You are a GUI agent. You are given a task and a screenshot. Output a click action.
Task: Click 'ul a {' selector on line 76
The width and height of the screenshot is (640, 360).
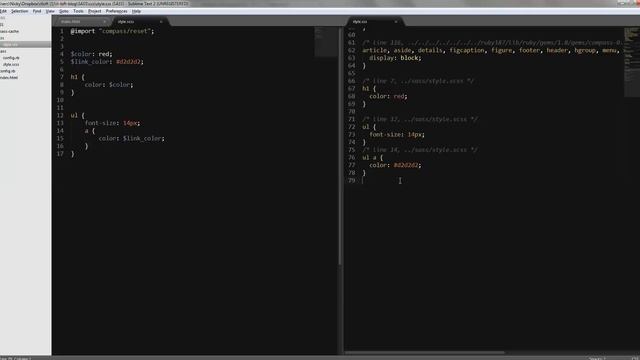click(x=373, y=158)
